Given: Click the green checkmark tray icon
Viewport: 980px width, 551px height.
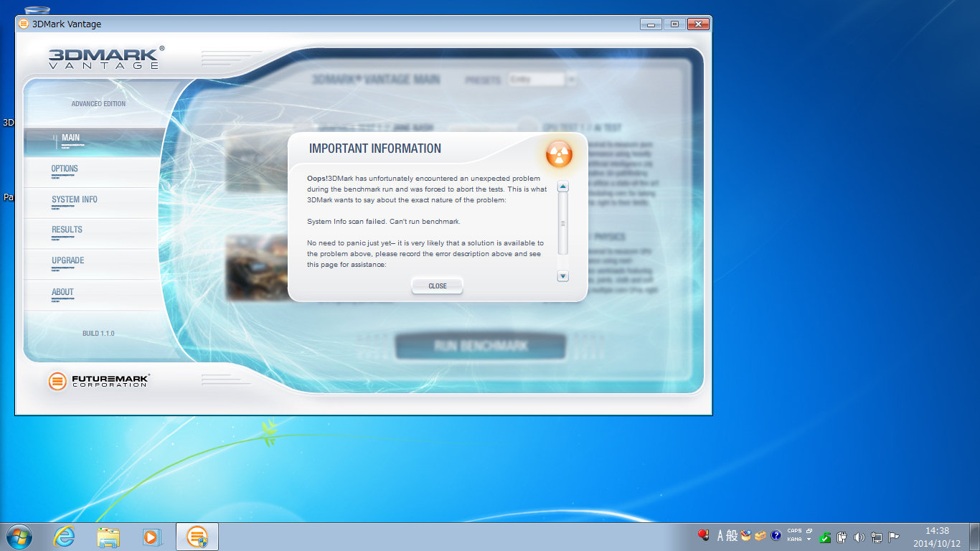Looking at the screenshot, I should click(x=825, y=537).
